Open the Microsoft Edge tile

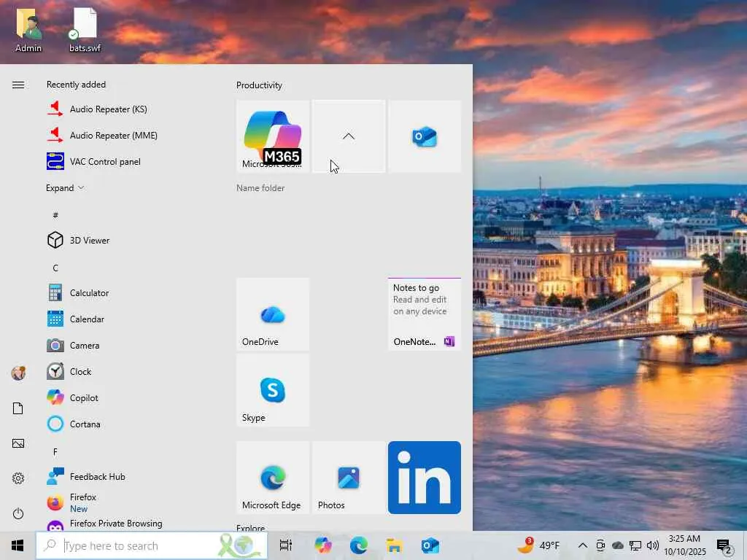pyautogui.click(x=273, y=478)
